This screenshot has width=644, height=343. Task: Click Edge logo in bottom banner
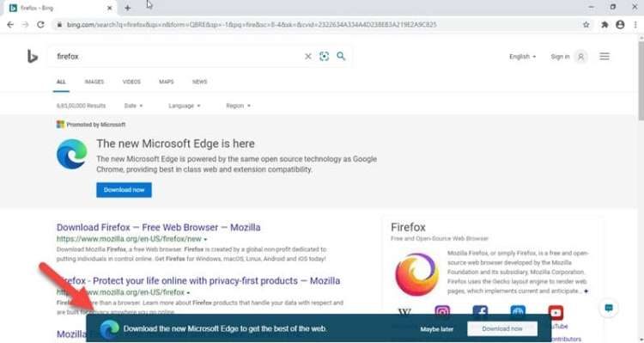pos(109,329)
